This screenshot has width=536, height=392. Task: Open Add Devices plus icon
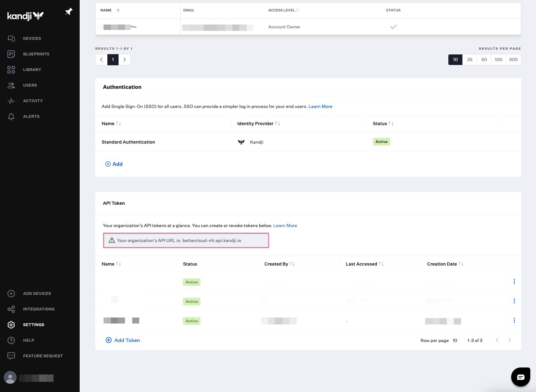tap(11, 293)
